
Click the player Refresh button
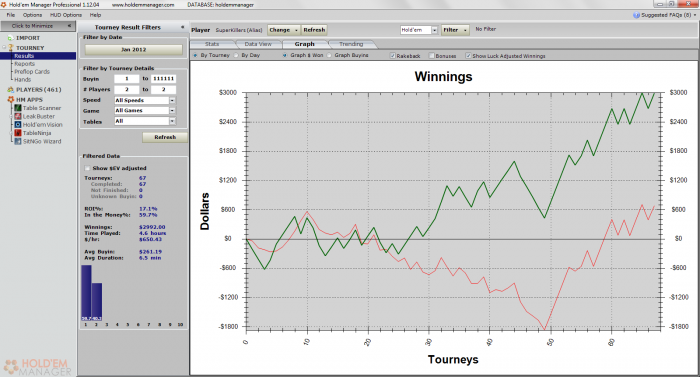(x=314, y=30)
